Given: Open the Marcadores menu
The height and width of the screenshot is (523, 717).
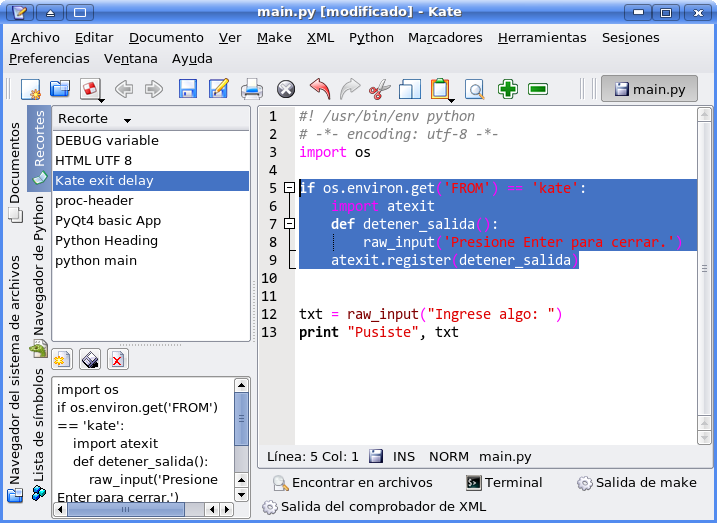Looking at the screenshot, I should [x=445, y=37].
